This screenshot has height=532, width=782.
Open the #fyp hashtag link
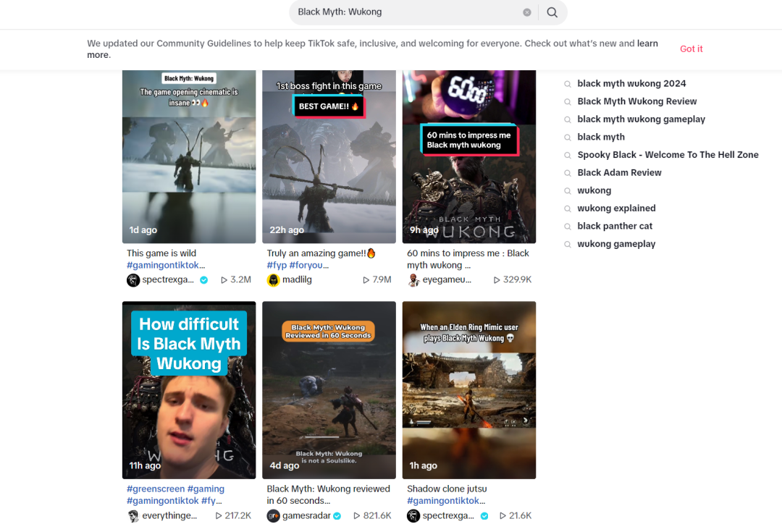pyautogui.click(x=277, y=265)
